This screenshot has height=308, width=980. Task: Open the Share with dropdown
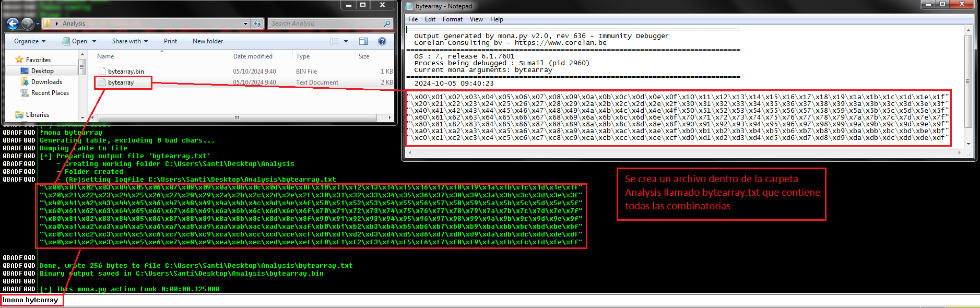coord(129,41)
